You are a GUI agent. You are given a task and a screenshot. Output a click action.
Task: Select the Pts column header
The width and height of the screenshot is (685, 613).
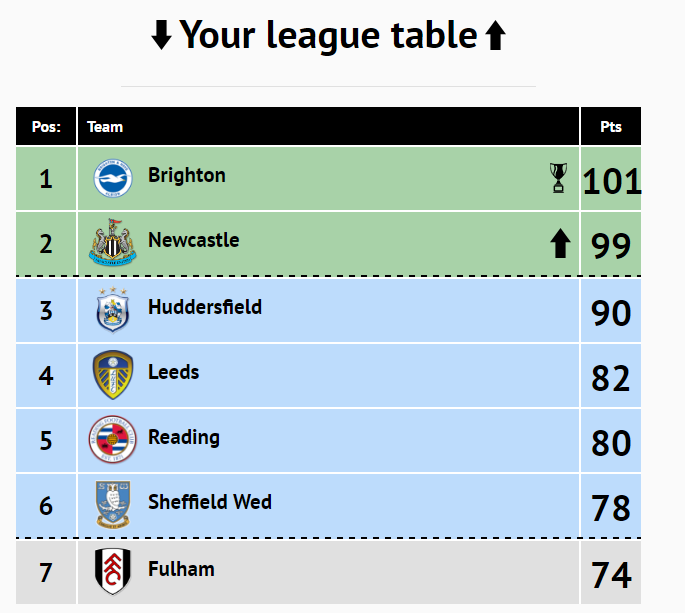pyautogui.click(x=611, y=126)
